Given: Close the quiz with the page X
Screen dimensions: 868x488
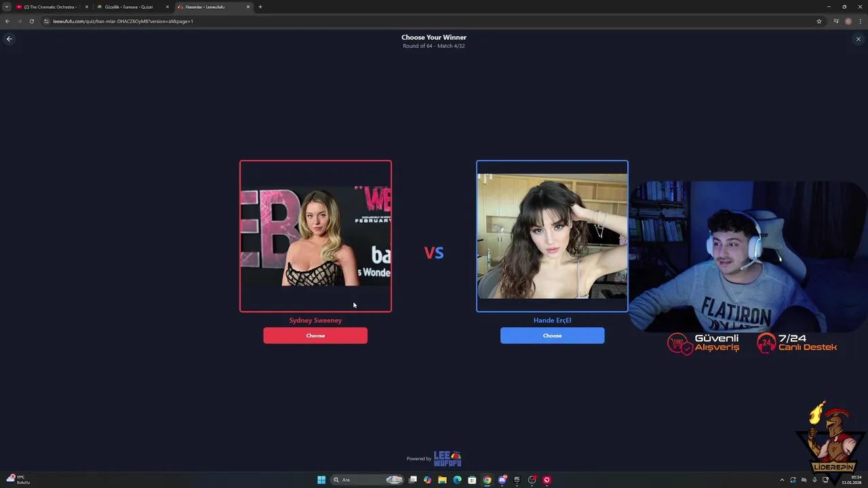Looking at the screenshot, I should pos(858,39).
